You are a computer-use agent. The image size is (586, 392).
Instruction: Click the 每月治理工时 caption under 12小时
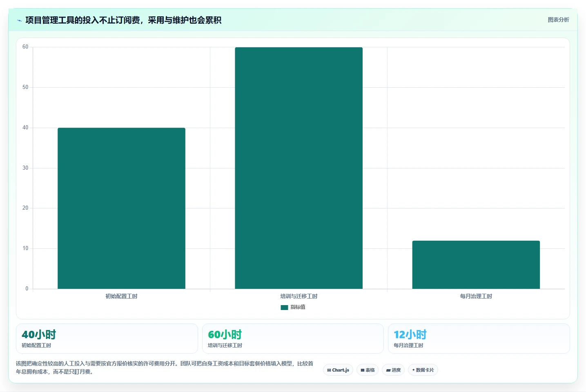[x=408, y=345]
